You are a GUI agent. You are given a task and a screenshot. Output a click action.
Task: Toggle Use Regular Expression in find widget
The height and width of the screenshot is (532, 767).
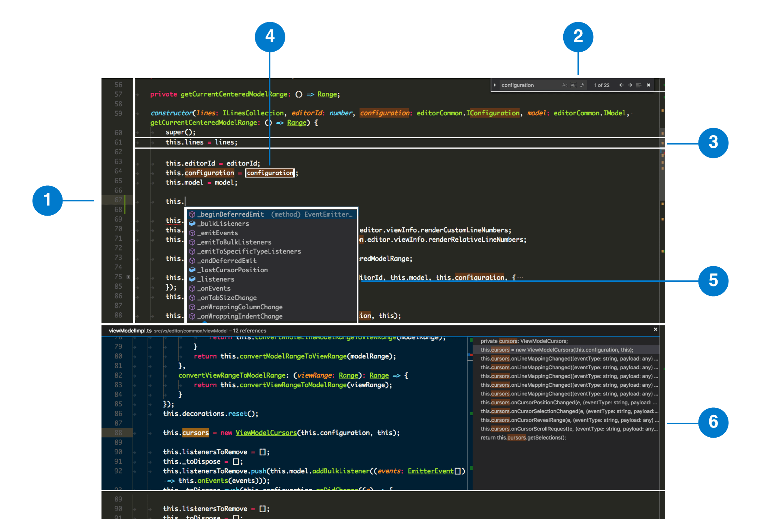coord(582,85)
